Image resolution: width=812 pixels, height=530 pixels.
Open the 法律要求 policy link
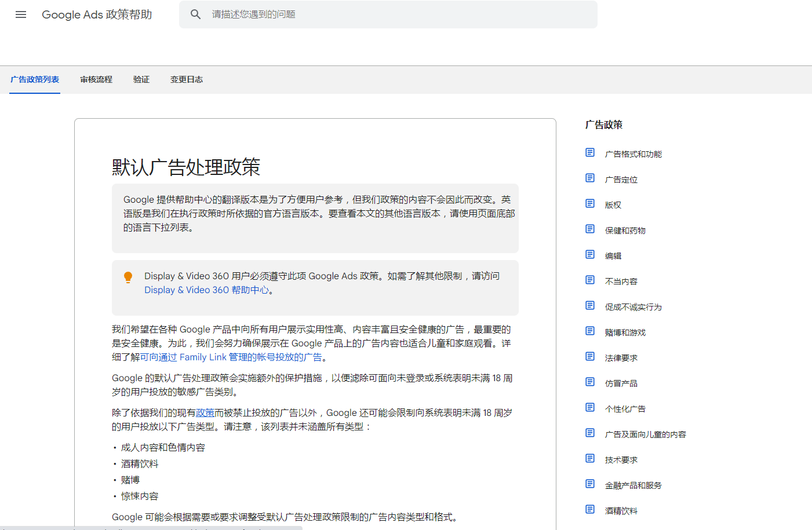click(621, 358)
